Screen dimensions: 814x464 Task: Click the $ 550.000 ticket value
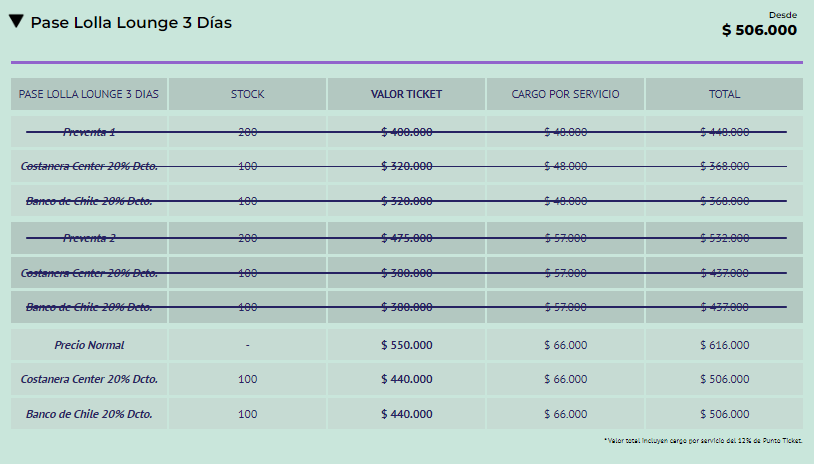pyautogui.click(x=406, y=345)
